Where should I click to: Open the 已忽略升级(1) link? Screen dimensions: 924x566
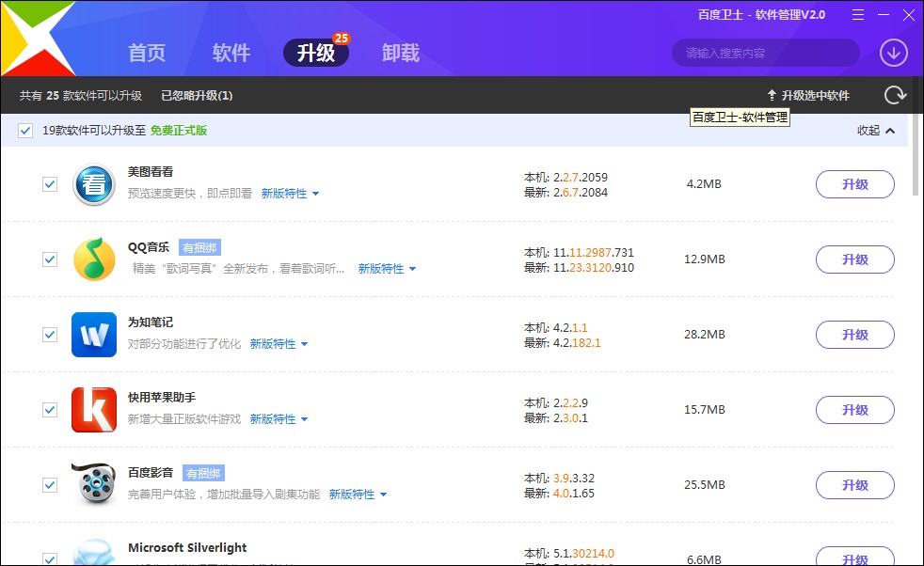(197, 95)
